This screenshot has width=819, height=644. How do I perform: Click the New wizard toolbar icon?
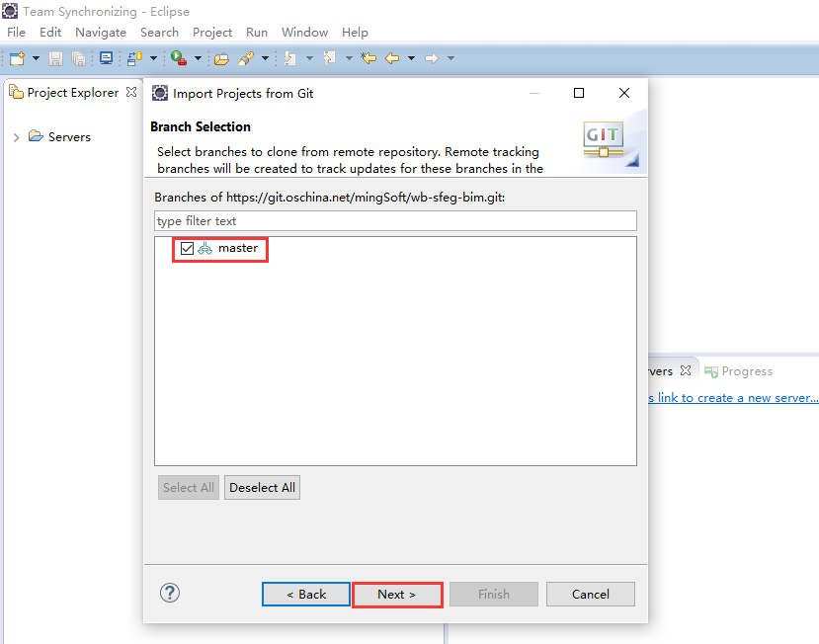[x=17, y=58]
